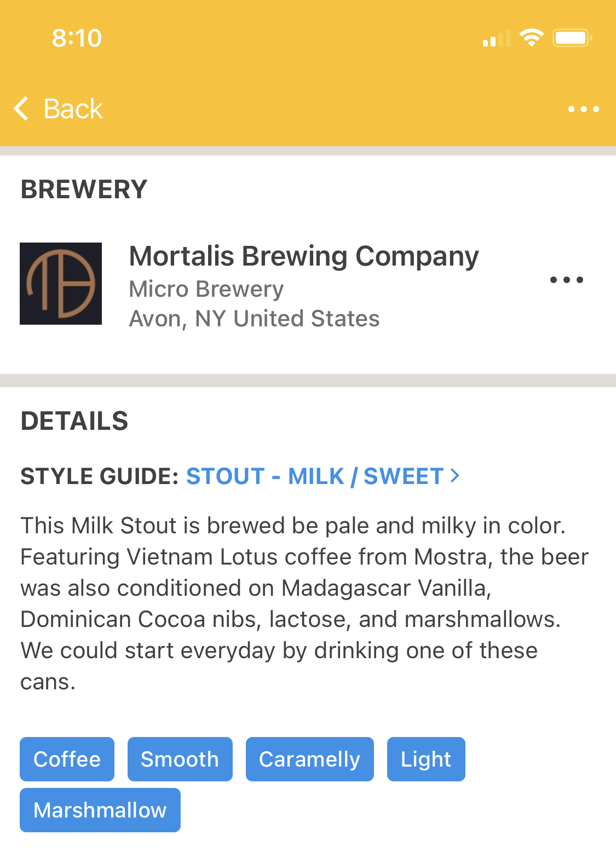Tap the Wi-Fi status icon
The image size is (616, 852).
[x=531, y=38]
